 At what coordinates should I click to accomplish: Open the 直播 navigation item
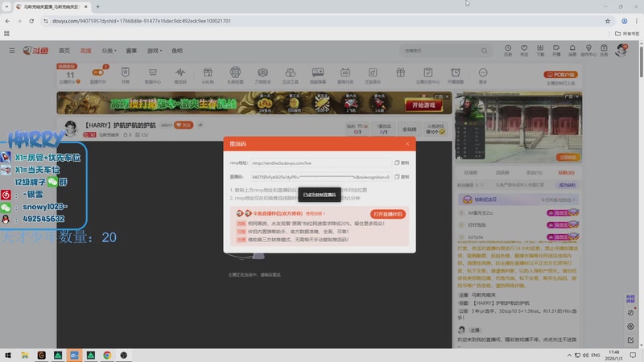pyautogui.click(x=86, y=51)
